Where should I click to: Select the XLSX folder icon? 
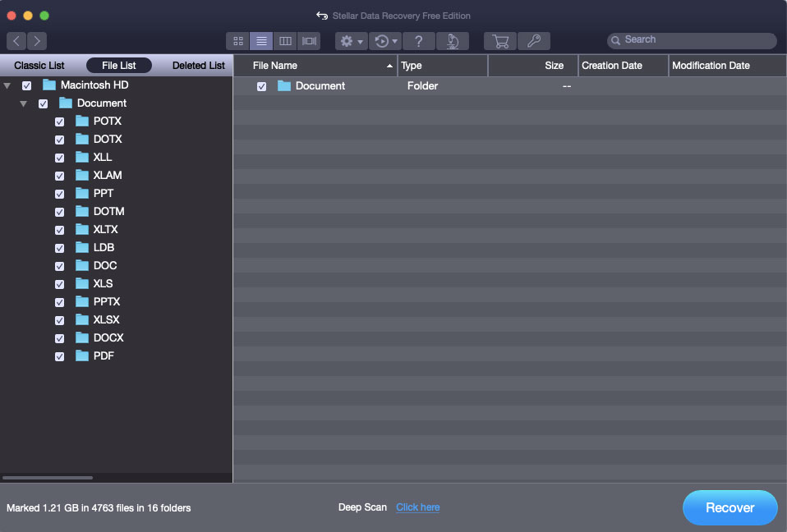click(82, 319)
